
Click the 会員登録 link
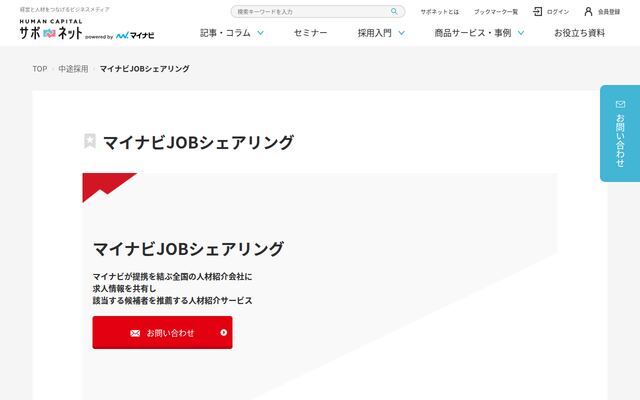[609, 12]
